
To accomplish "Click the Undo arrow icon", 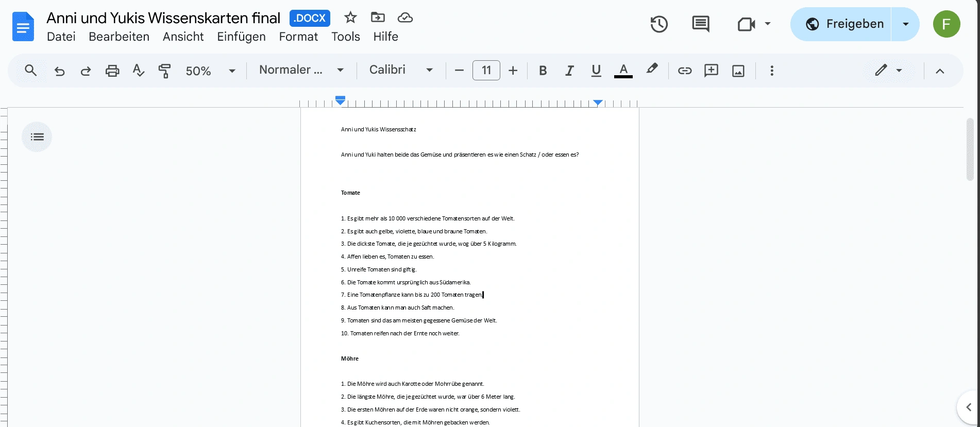I will 59,71.
